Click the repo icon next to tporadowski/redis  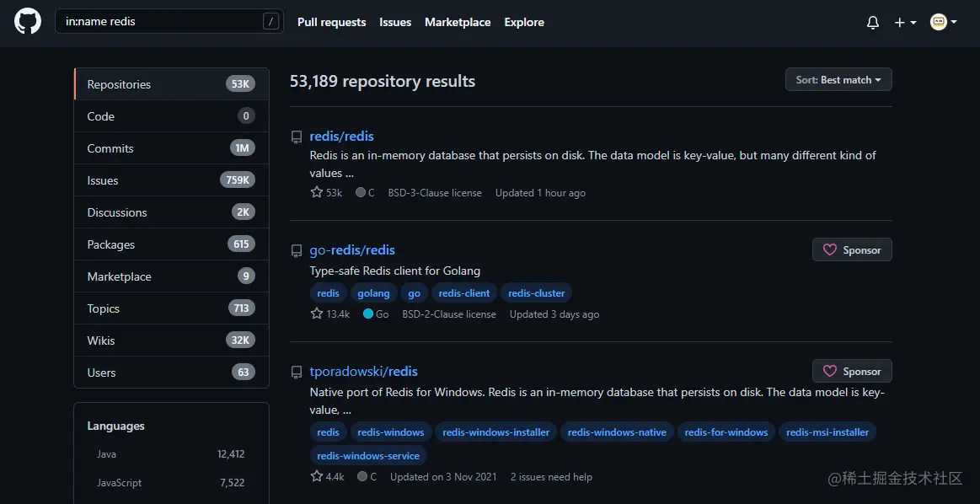pyautogui.click(x=297, y=372)
